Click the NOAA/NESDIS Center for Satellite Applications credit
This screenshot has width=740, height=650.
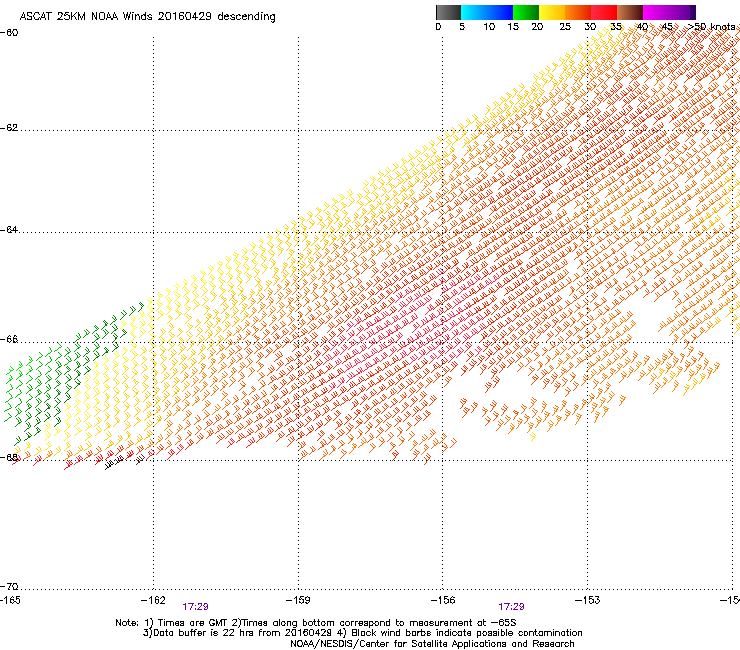click(x=432, y=644)
